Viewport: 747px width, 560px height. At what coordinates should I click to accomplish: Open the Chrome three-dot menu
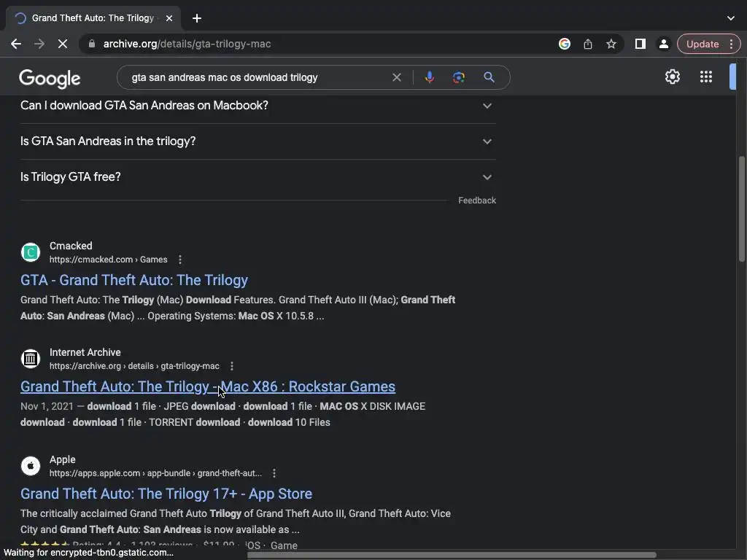[732, 44]
